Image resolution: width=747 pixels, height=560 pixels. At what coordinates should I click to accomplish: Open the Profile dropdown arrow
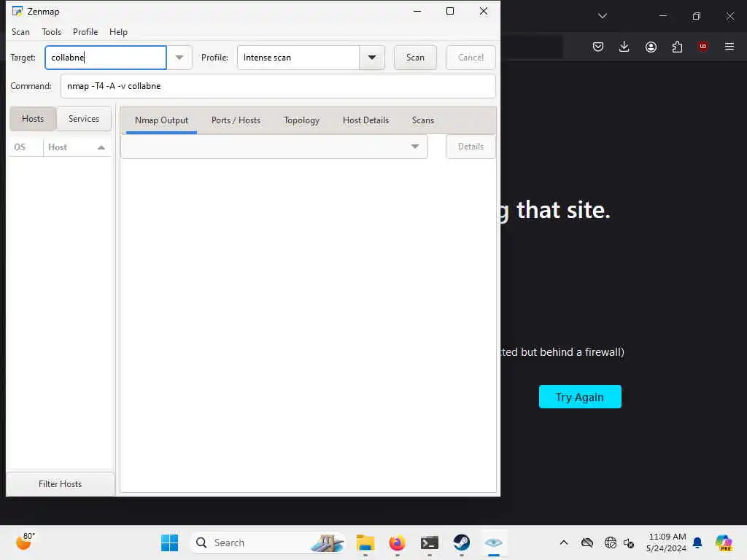coord(371,58)
